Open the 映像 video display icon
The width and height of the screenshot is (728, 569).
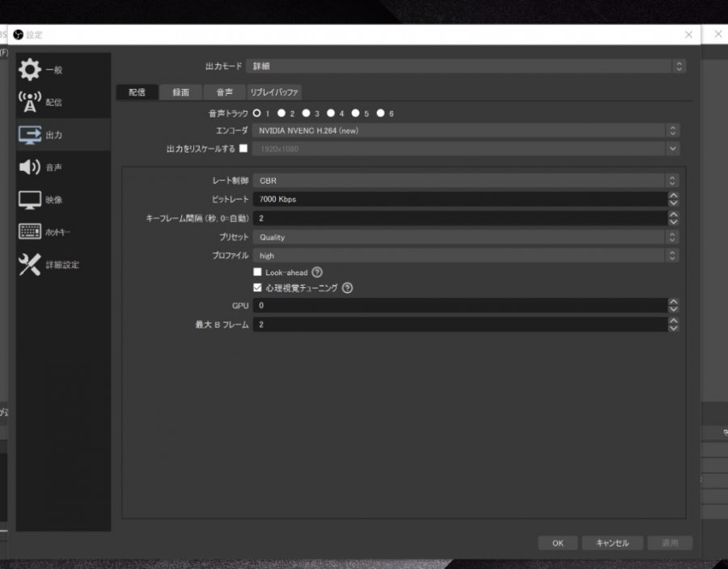pyautogui.click(x=30, y=200)
